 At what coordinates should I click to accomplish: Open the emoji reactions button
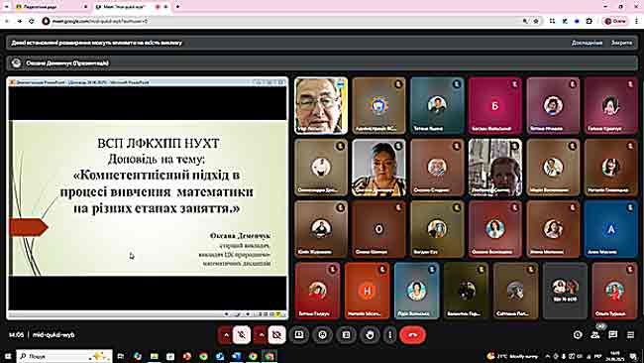click(322, 335)
